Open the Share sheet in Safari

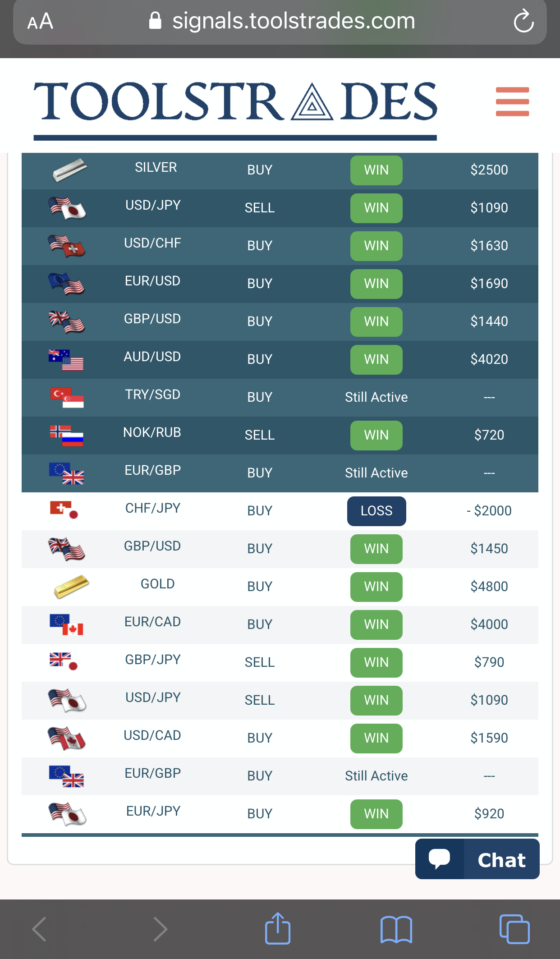(x=278, y=928)
